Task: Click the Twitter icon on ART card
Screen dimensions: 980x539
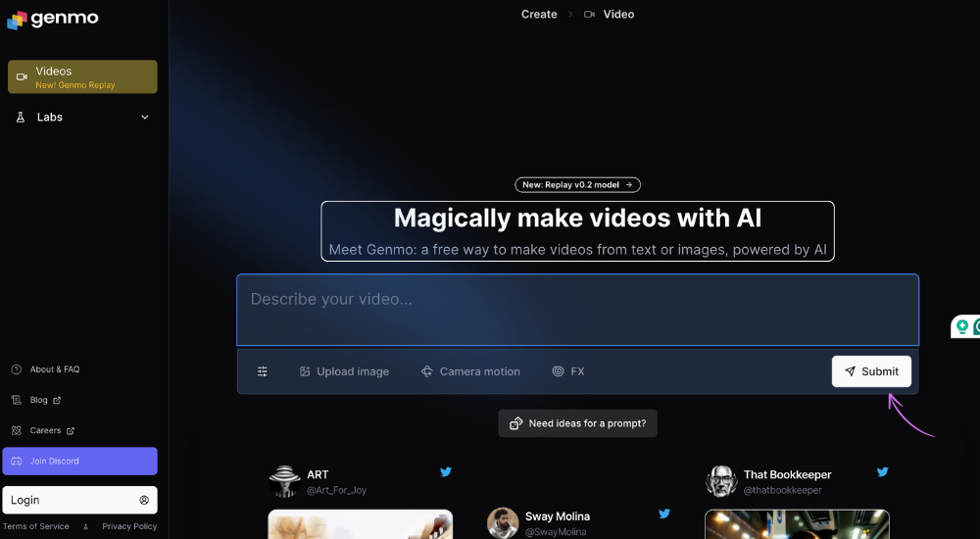Action: click(x=446, y=472)
